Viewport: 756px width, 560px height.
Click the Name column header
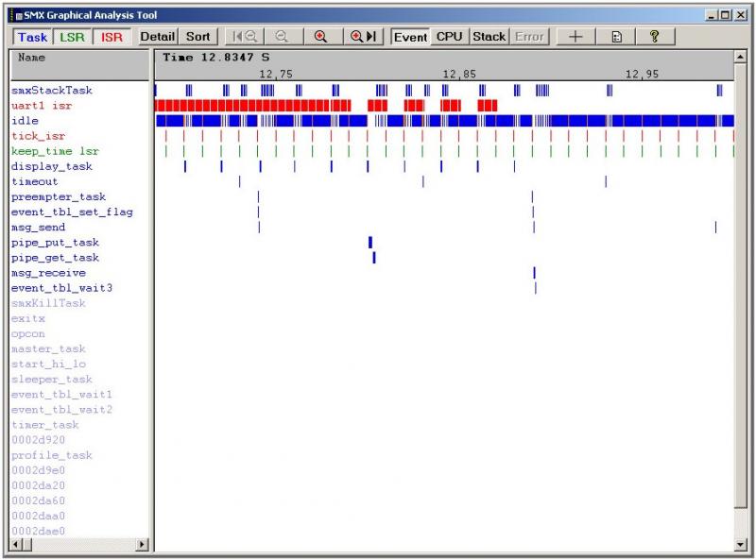click(79, 64)
